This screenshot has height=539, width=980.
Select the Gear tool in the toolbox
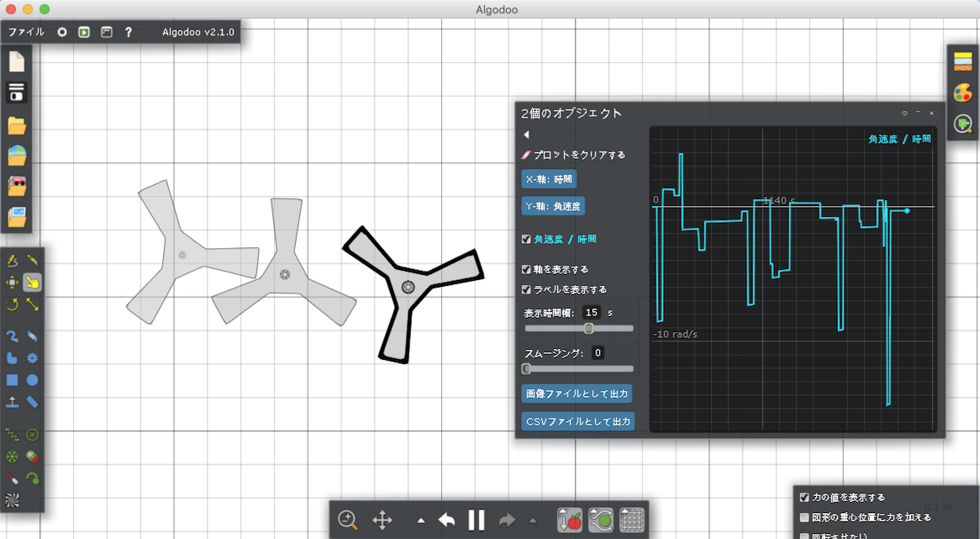coord(33,358)
